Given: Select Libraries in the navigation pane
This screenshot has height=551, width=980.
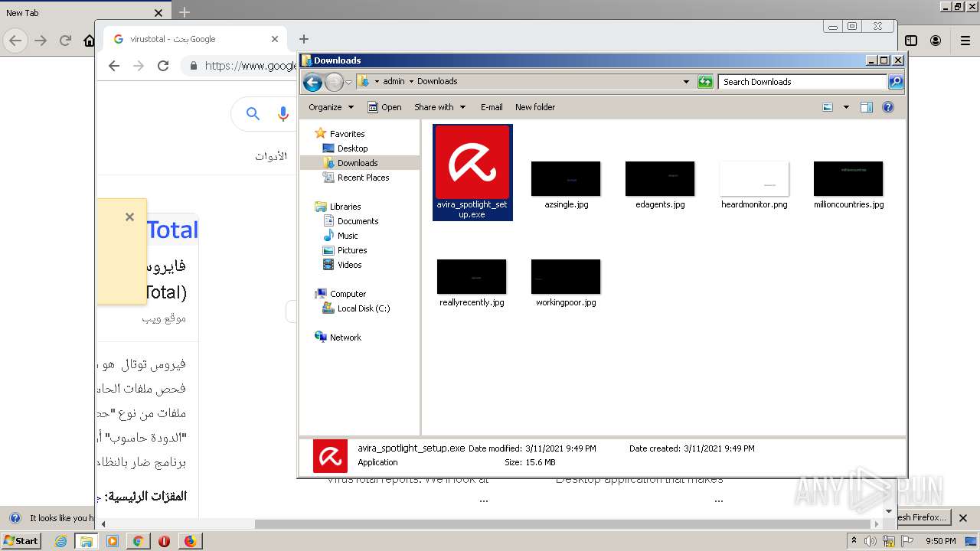Looking at the screenshot, I should (x=345, y=207).
